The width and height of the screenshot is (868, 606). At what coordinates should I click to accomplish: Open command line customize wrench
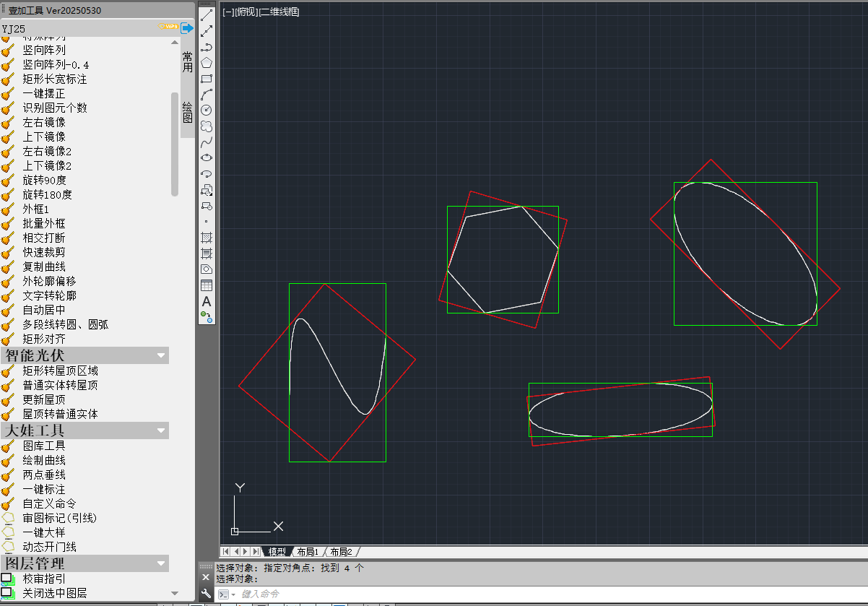206,594
